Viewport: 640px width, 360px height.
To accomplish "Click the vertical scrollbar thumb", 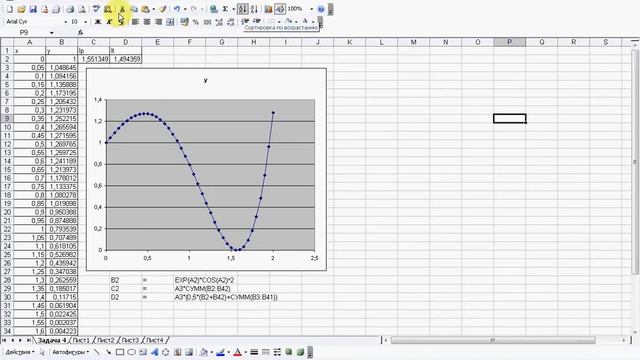I will pyautogui.click(x=635, y=162).
